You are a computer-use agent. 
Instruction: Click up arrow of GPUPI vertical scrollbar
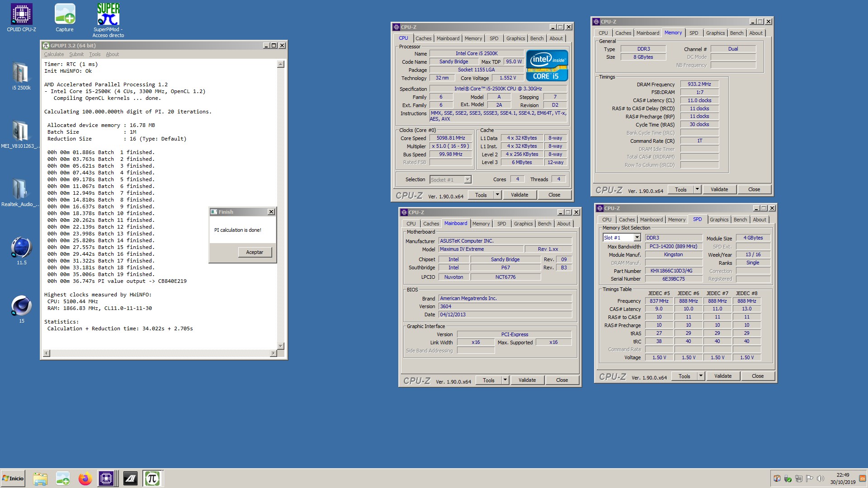281,64
